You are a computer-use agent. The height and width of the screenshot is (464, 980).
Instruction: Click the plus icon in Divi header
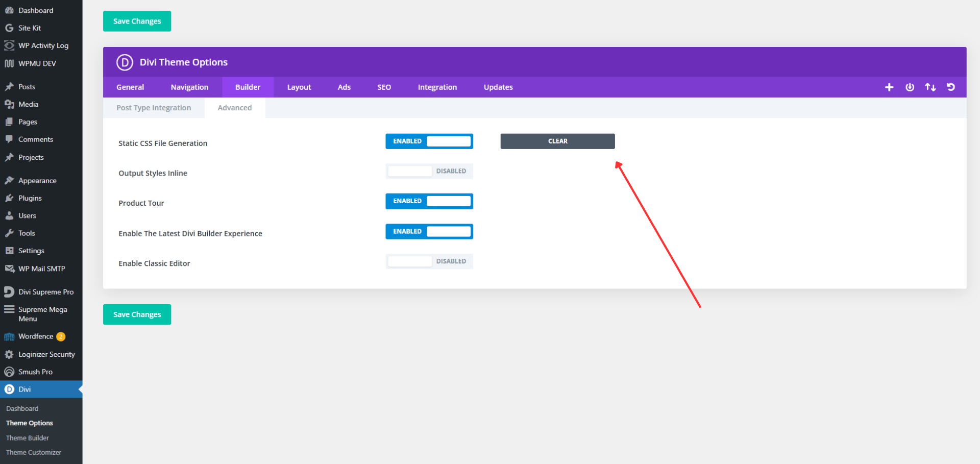[889, 87]
